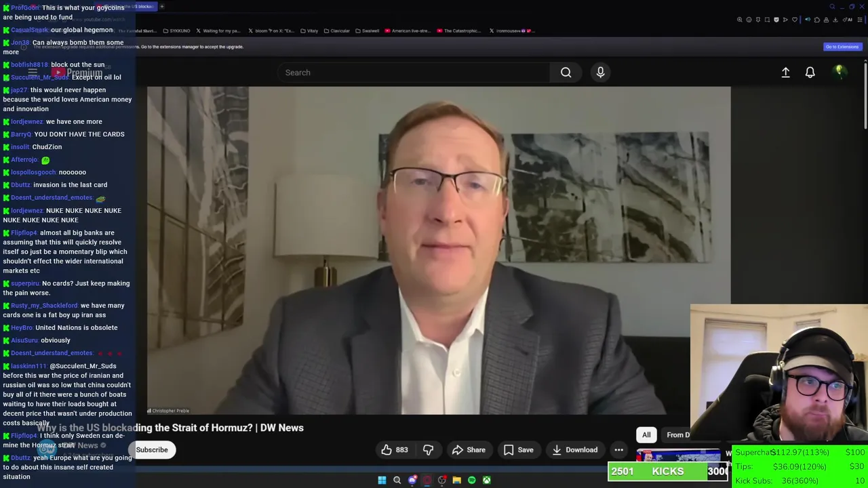This screenshot has height=488, width=868.
Task: Open the ironmouse bookmark
Action: coord(512,30)
